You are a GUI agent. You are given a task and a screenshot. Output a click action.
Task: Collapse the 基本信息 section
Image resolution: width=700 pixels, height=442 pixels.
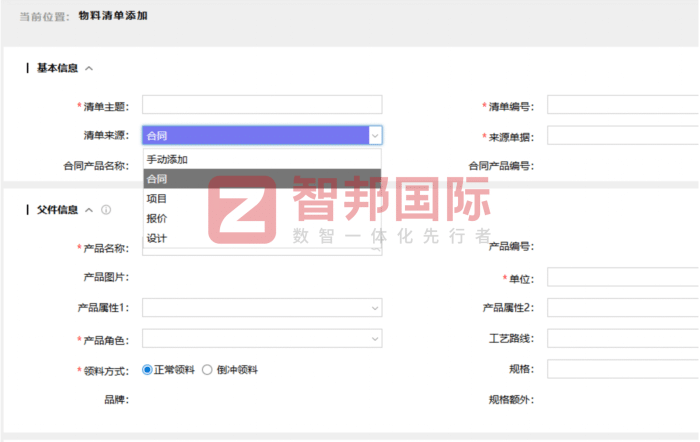coord(89,69)
